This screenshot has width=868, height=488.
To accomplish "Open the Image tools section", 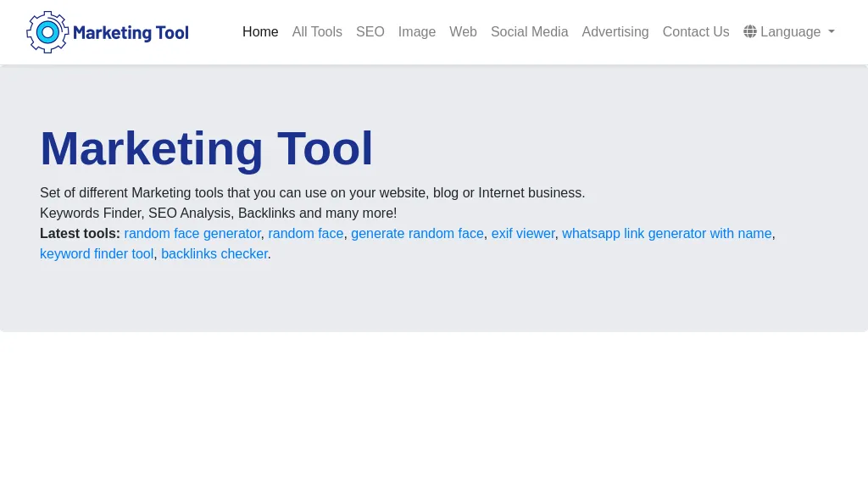I will (417, 31).
